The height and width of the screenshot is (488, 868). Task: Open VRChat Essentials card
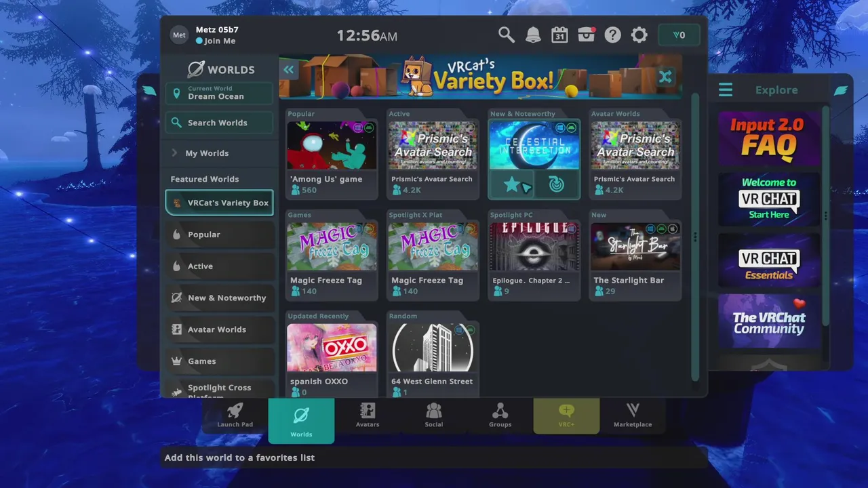coord(769,260)
